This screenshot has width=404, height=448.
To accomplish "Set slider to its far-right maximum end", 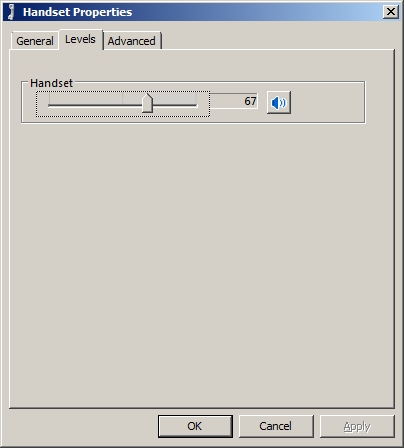I will pyautogui.click(x=196, y=106).
